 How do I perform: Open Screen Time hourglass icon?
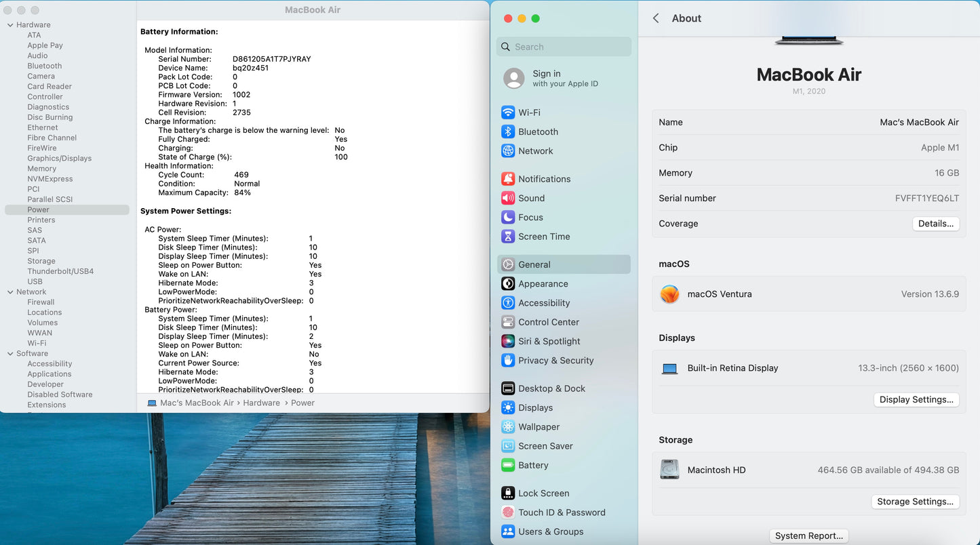pos(507,237)
